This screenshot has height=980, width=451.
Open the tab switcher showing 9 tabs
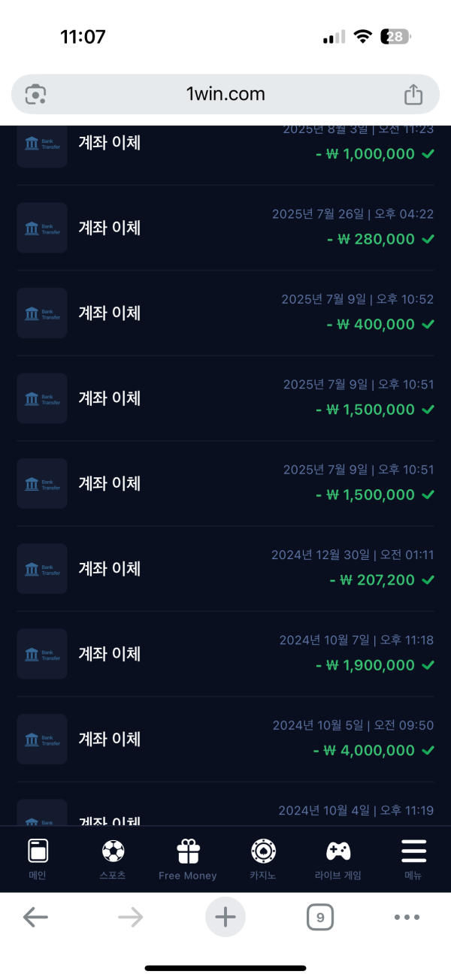(x=321, y=917)
